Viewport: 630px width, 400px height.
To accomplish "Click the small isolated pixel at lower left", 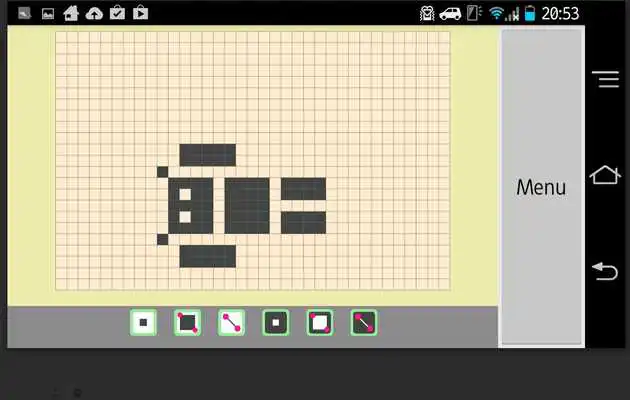I will tap(162, 239).
